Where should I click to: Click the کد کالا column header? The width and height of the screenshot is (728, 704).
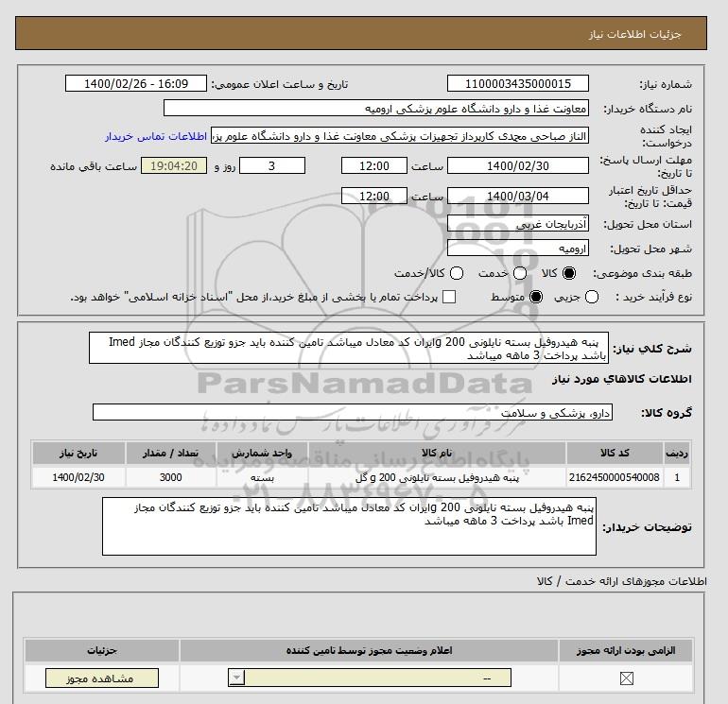tap(615, 453)
